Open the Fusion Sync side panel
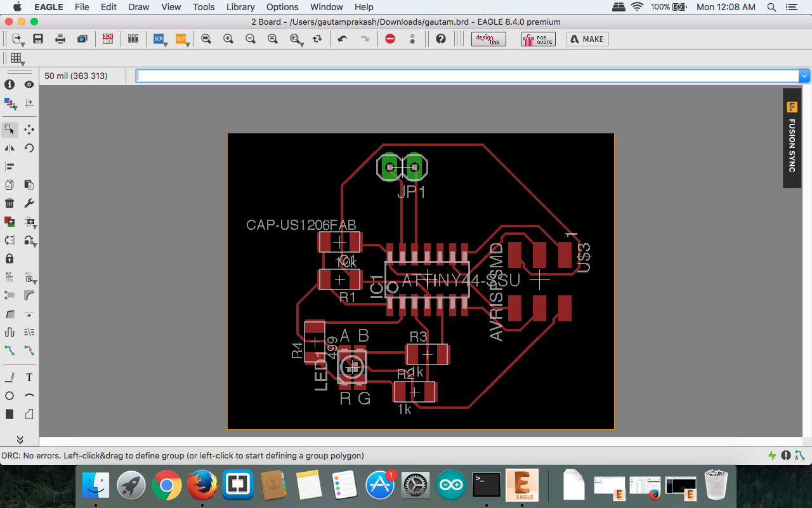 point(792,138)
